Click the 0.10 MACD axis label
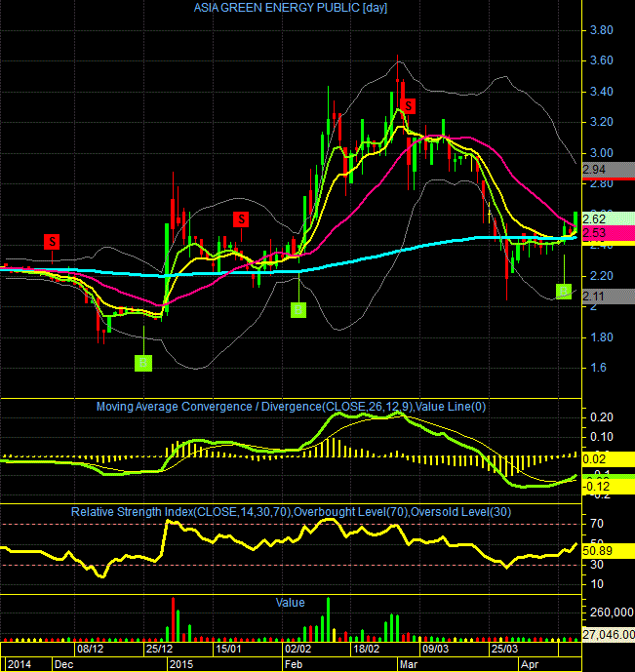635x672 pixels. pos(602,437)
